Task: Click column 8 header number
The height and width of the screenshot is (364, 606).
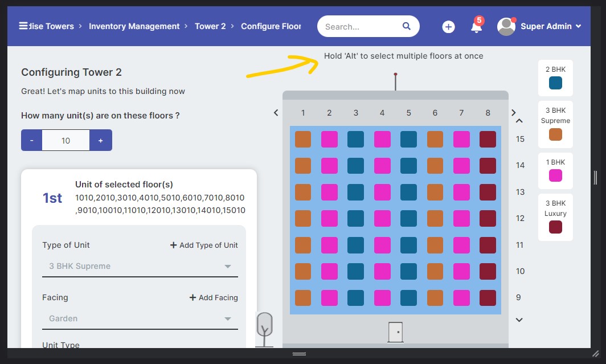Action: pyautogui.click(x=488, y=113)
